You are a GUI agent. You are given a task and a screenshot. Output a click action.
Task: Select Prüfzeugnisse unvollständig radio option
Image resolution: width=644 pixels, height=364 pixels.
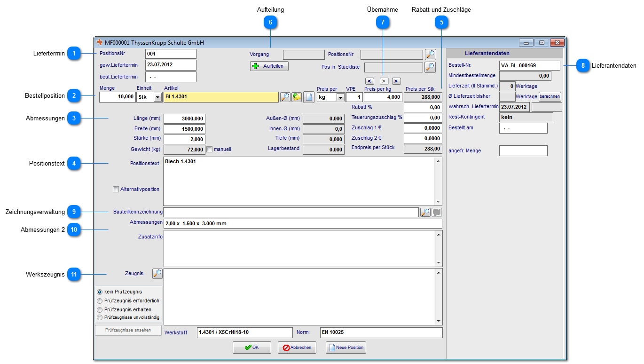coord(100,317)
